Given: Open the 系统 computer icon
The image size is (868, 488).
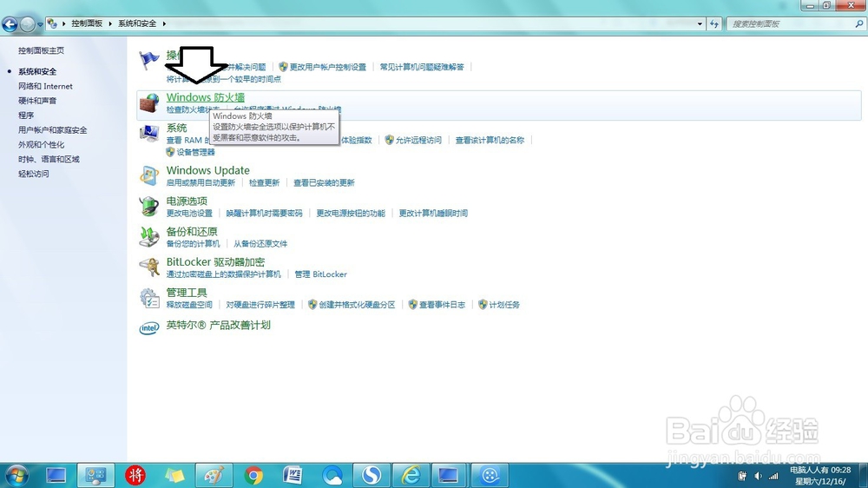Looking at the screenshot, I should pos(149,134).
